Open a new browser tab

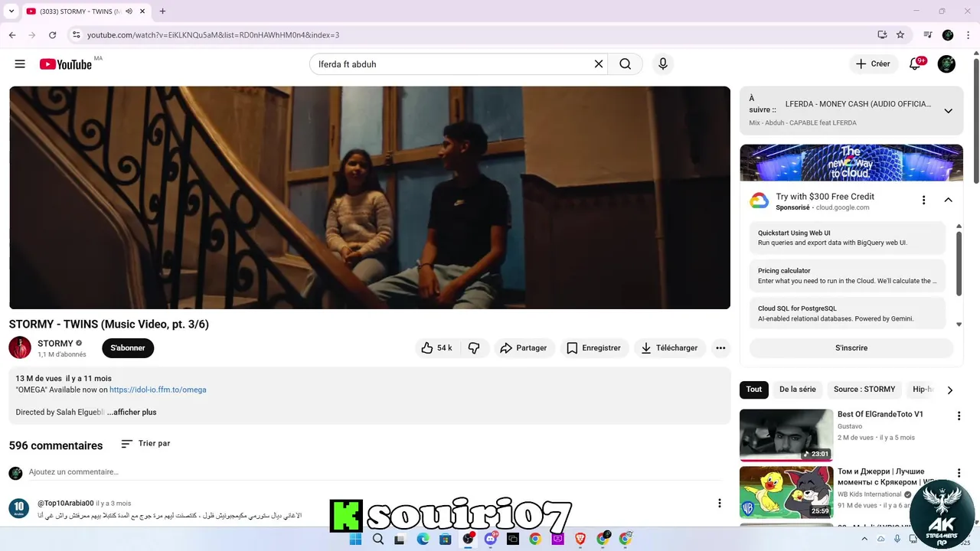click(x=162, y=11)
